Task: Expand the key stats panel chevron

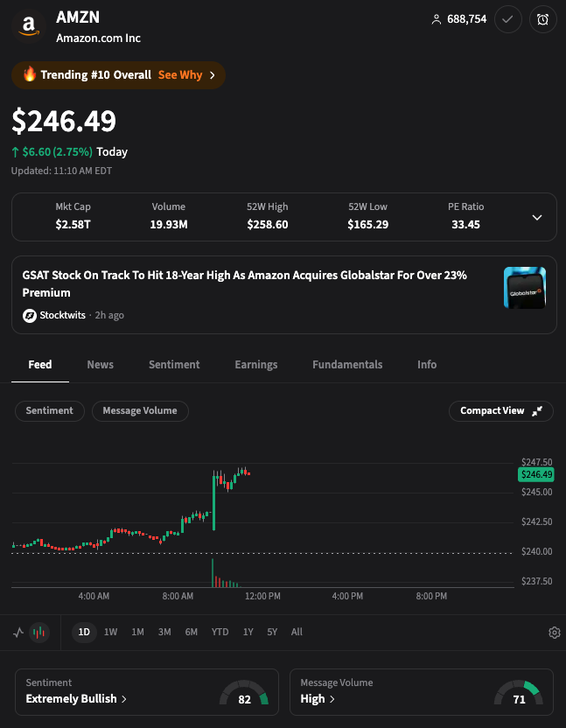Action: pyautogui.click(x=537, y=217)
